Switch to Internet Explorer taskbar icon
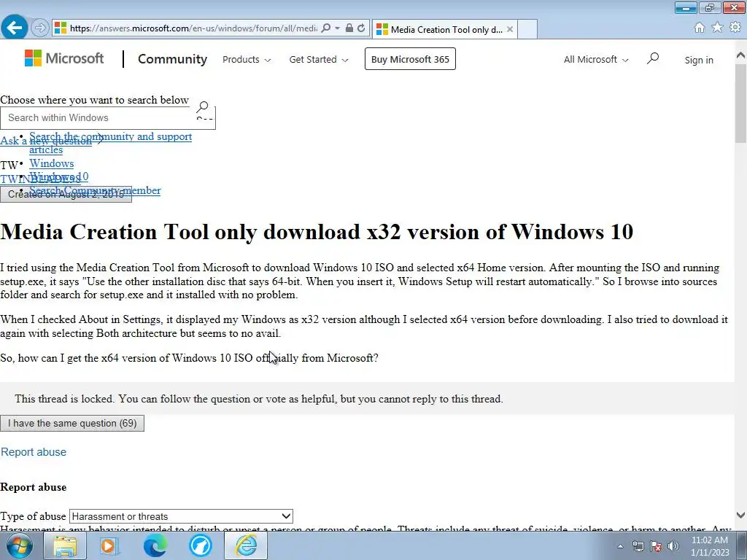 (247, 545)
